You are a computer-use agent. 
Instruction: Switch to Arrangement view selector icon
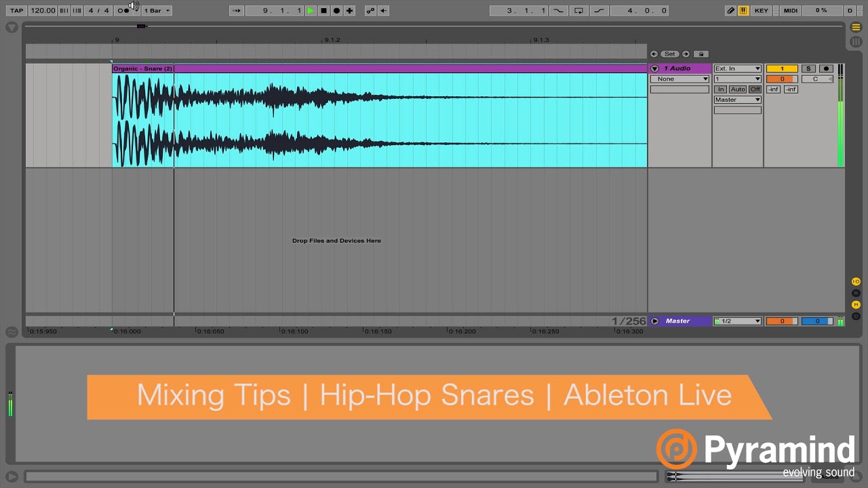pyautogui.click(x=856, y=27)
